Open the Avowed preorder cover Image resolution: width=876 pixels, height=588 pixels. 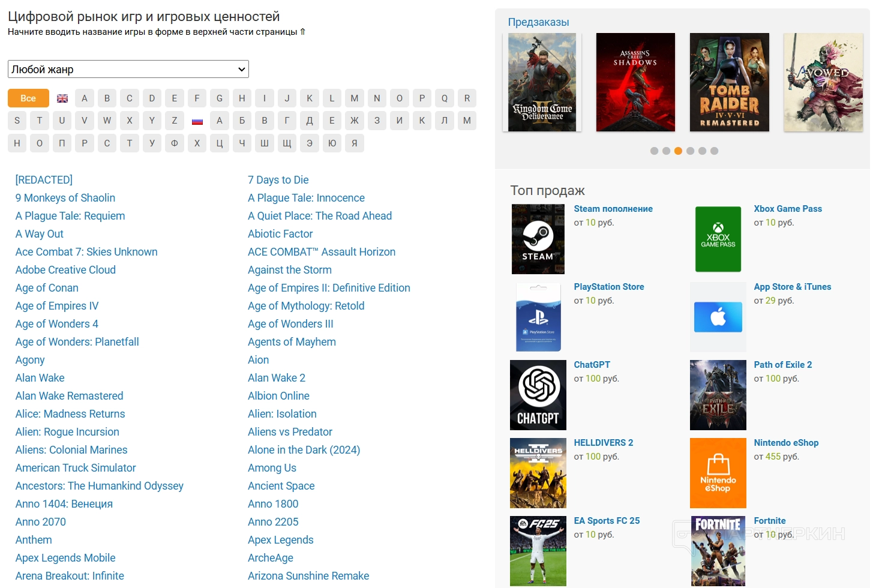point(823,82)
